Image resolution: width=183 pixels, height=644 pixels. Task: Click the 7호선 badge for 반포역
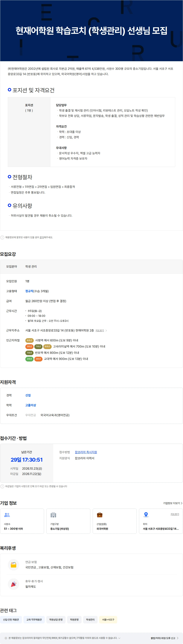click(x=30, y=353)
